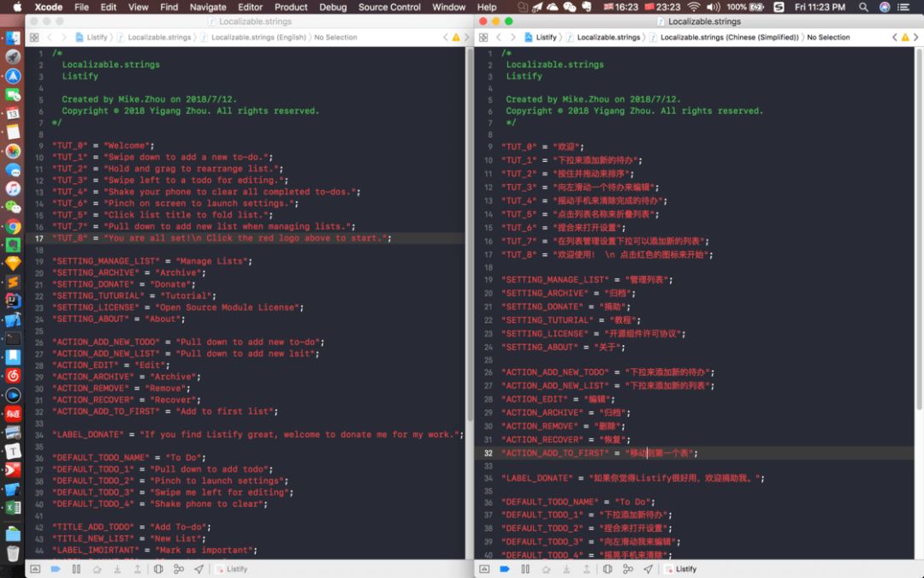Step over in left window debug bar
The width and height of the screenshot is (924, 578).
click(x=98, y=569)
